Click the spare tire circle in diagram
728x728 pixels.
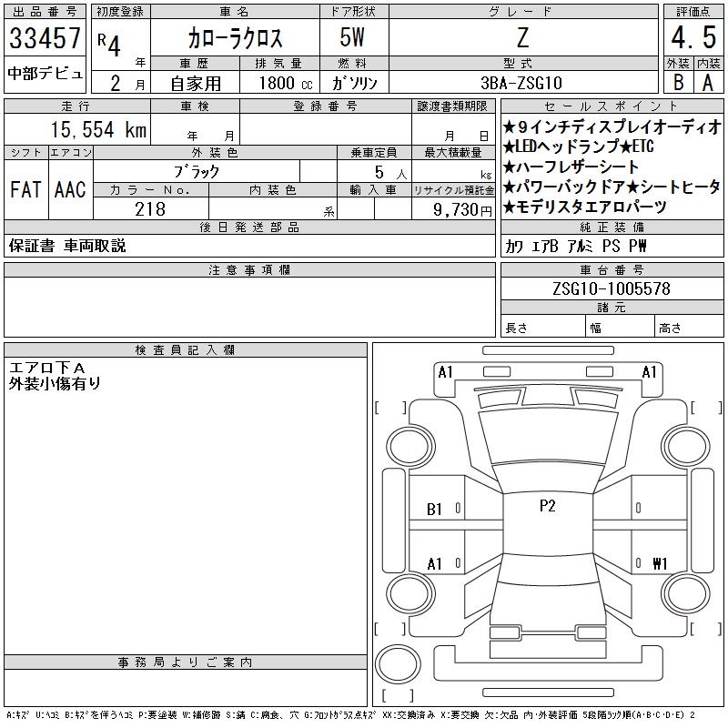398,664
